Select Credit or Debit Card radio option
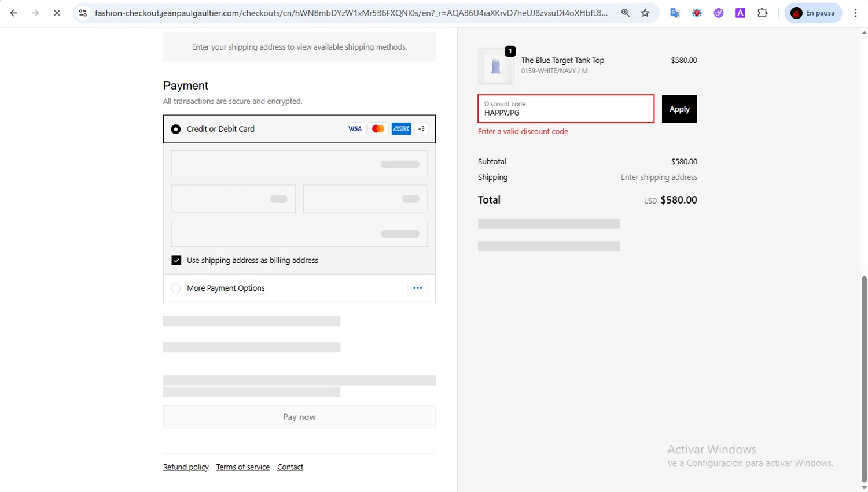 click(176, 129)
